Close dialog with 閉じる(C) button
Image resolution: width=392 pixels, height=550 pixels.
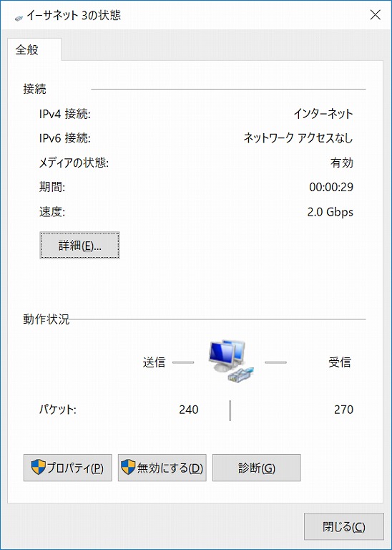click(343, 526)
